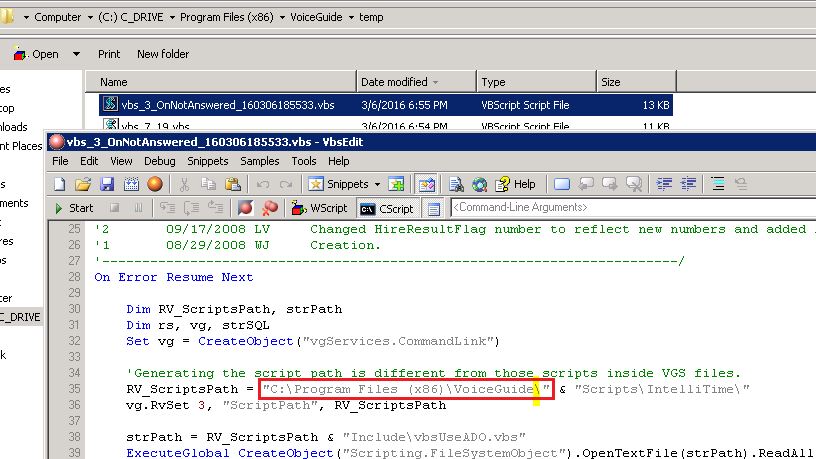
Task: Click "On Error Resume Next" code line
Action: (x=174, y=277)
